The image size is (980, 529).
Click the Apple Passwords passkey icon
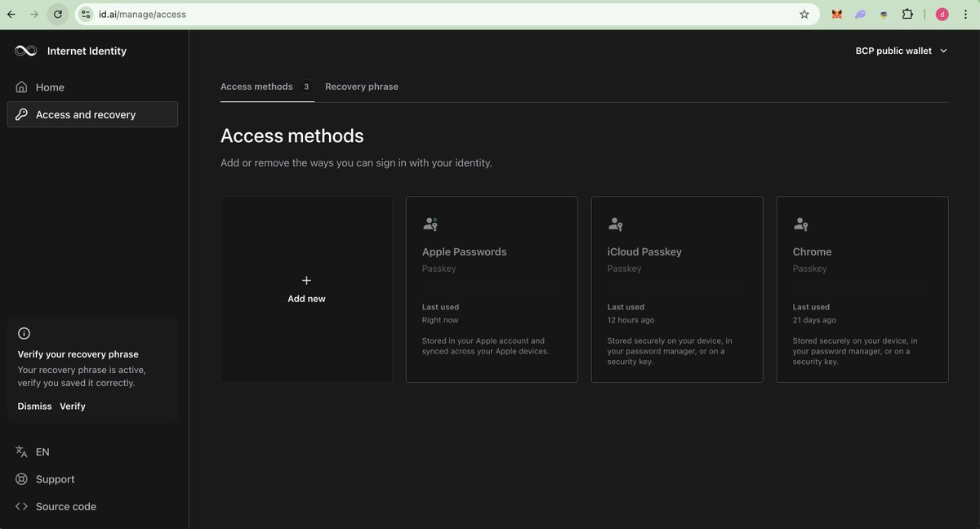pyautogui.click(x=430, y=224)
